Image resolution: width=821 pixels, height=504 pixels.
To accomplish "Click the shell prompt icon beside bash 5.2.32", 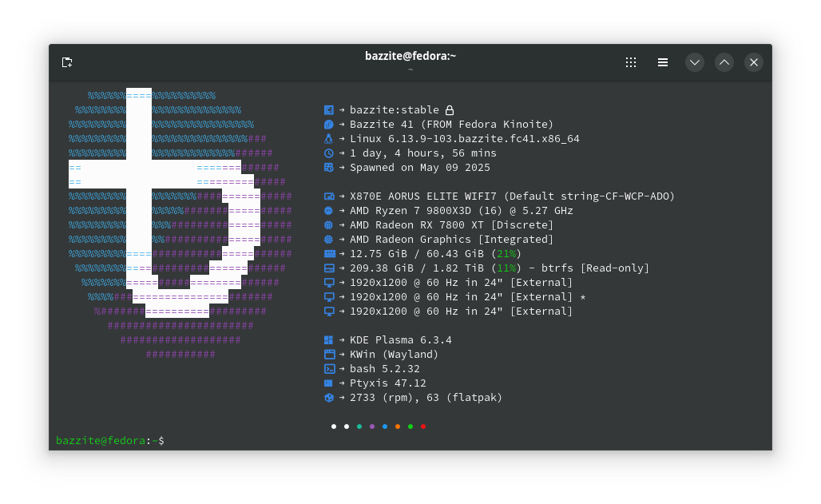I will click(329, 369).
